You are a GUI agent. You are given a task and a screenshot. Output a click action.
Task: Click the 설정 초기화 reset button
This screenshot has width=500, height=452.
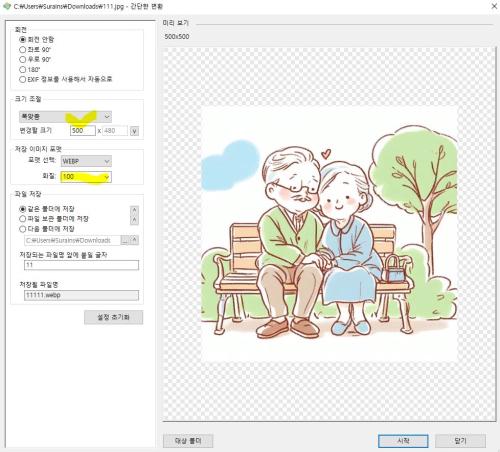click(114, 317)
